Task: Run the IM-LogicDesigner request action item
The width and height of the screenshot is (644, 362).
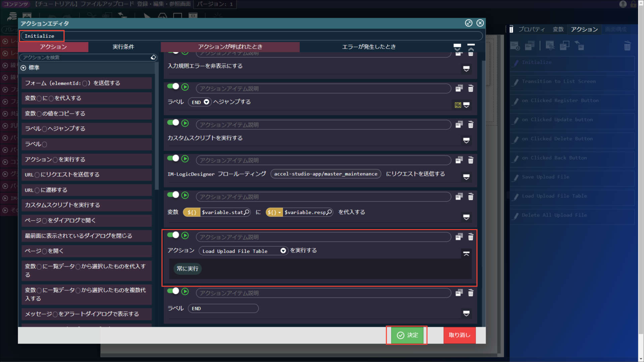Action: tap(185, 159)
